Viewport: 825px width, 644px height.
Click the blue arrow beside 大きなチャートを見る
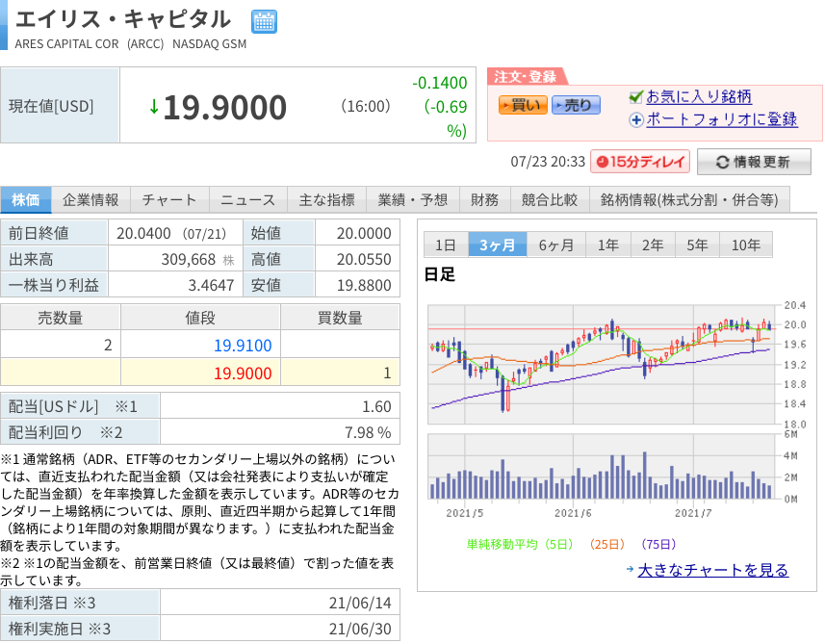pyautogui.click(x=630, y=569)
